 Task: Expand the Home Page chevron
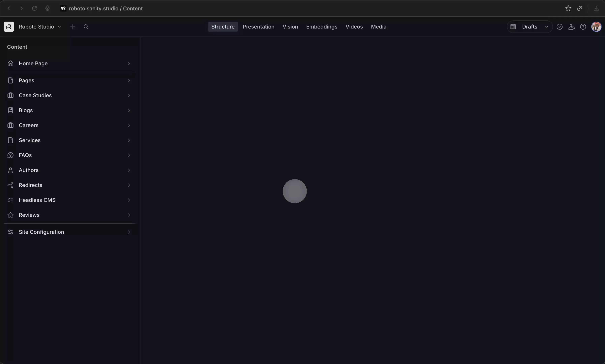[x=129, y=64]
